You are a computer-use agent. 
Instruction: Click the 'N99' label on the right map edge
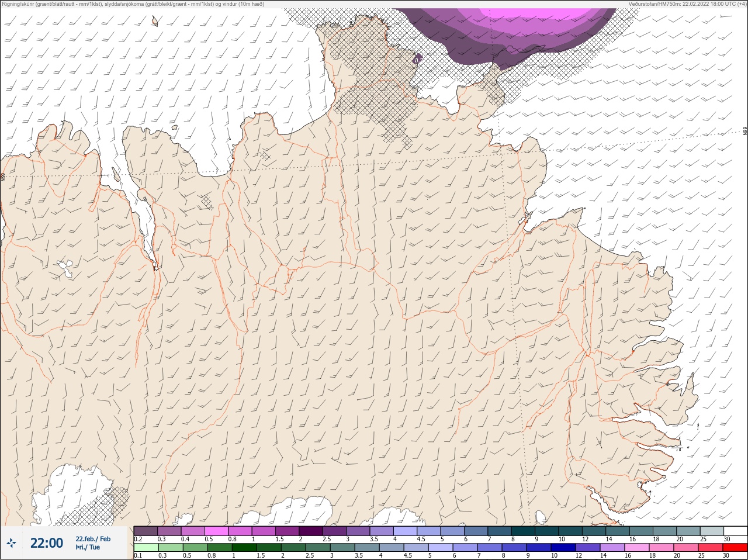745,132
